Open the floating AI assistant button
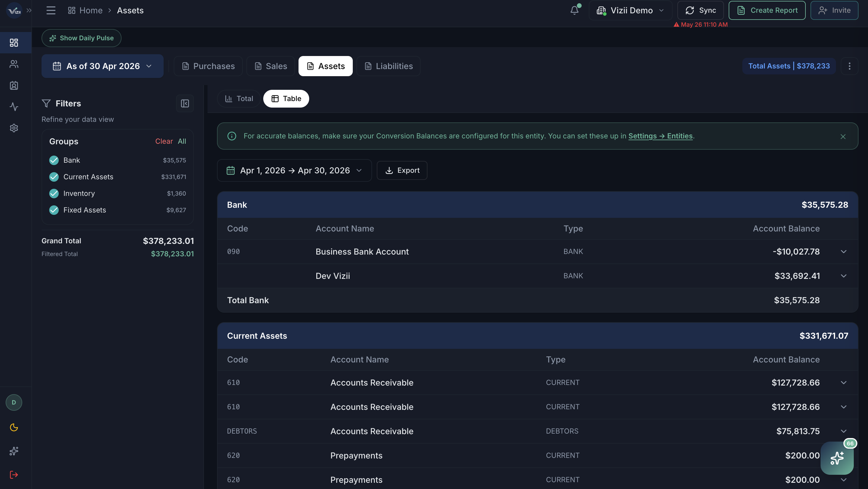 point(837,458)
